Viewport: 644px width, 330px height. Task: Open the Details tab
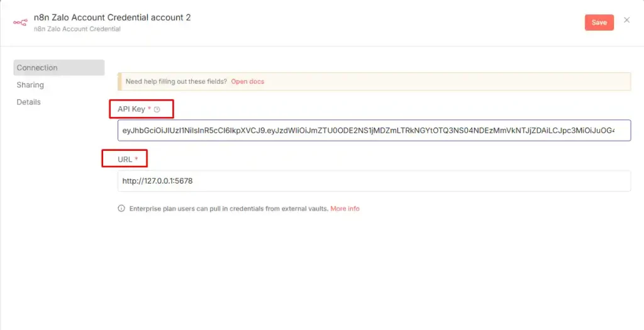pyautogui.click(x=29, y=102)
